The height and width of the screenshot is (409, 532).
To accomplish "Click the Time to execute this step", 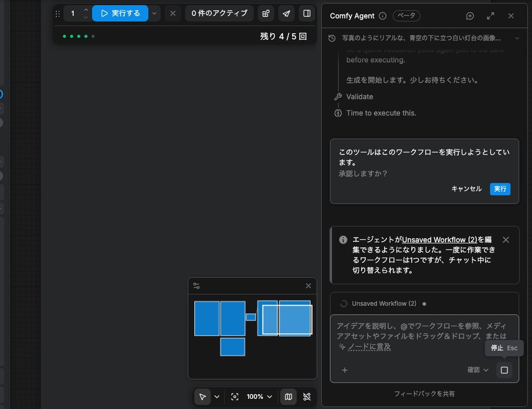I will click(x=381, y=113).
